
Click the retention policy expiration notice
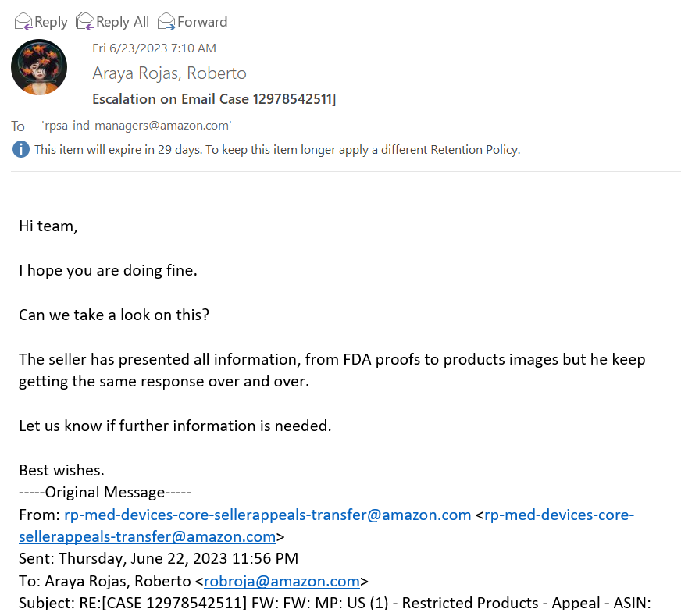coord(277,150)
